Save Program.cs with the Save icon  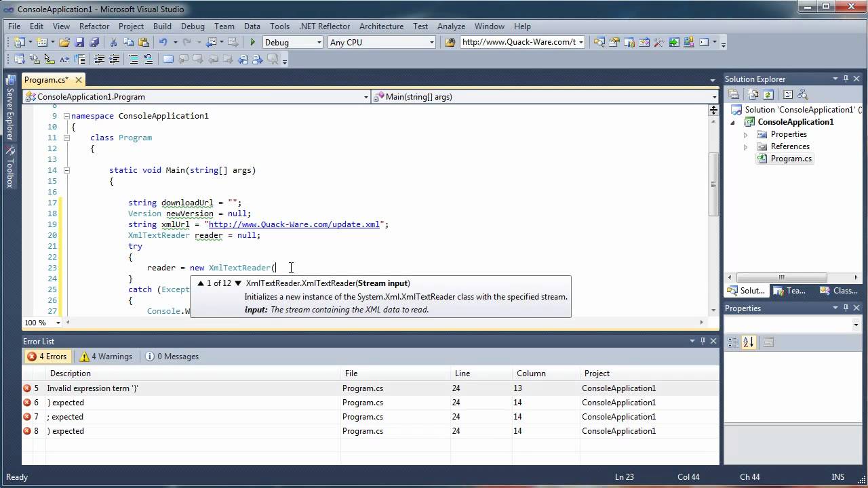point(79,42)
